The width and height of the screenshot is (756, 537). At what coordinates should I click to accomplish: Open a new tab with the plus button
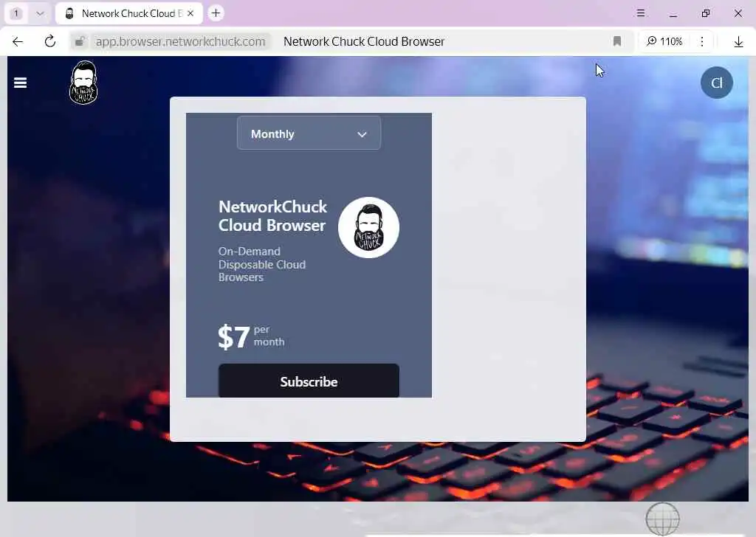tap(216, 13)
